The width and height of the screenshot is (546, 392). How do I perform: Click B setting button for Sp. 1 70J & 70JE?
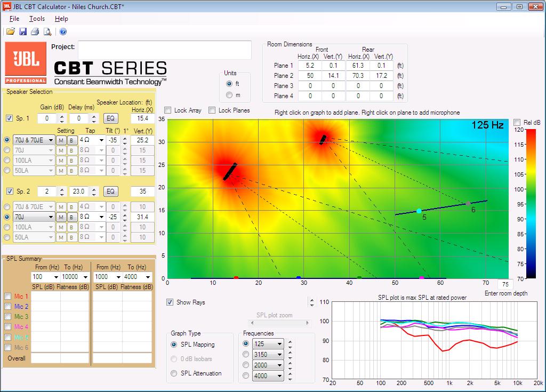71,140
